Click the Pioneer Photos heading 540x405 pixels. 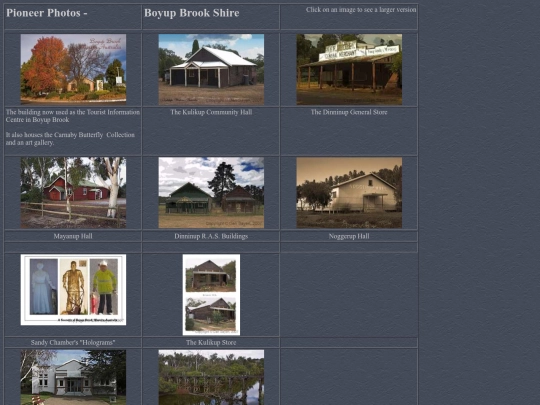click(x=47, y=13)
